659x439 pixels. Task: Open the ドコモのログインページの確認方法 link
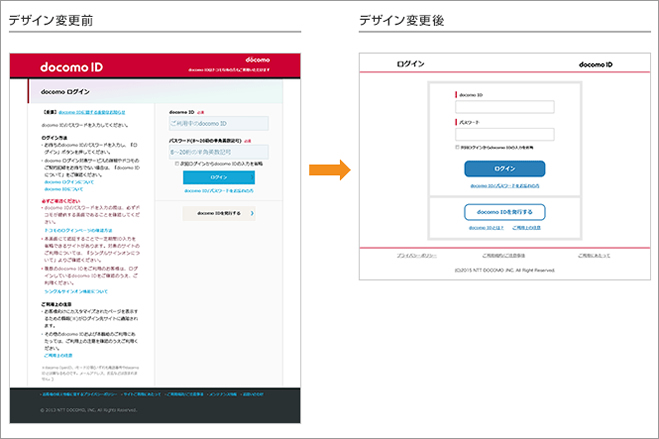tap(78, 230)
